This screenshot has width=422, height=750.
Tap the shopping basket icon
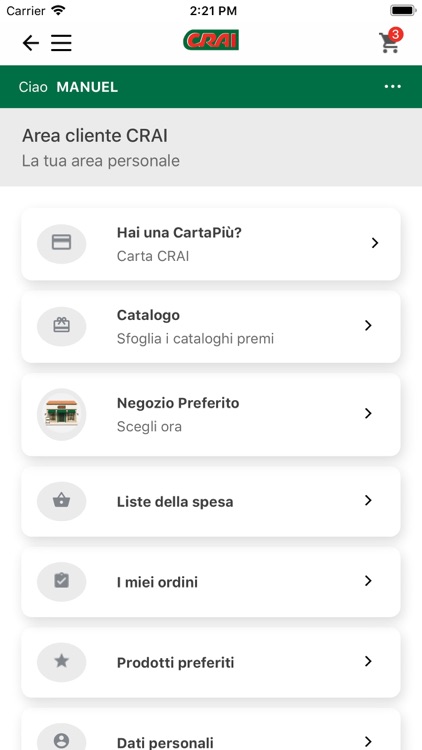(61, 501)
